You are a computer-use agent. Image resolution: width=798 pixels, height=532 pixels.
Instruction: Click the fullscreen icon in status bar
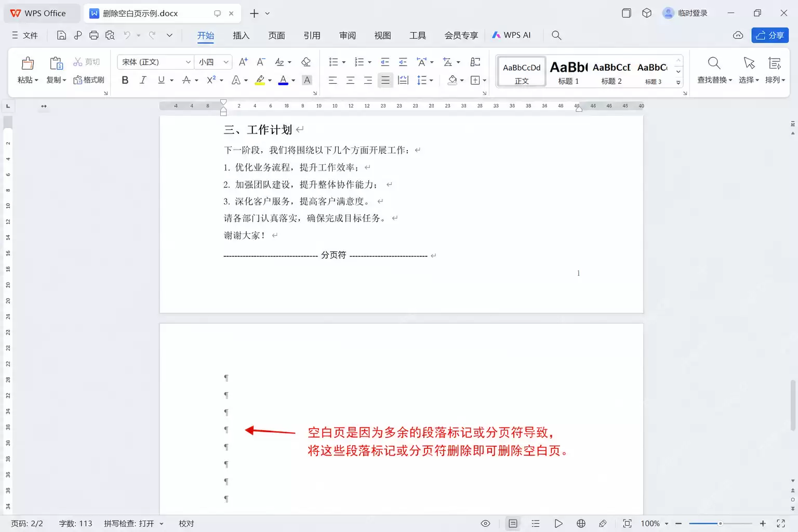click(x=780, y=524)
